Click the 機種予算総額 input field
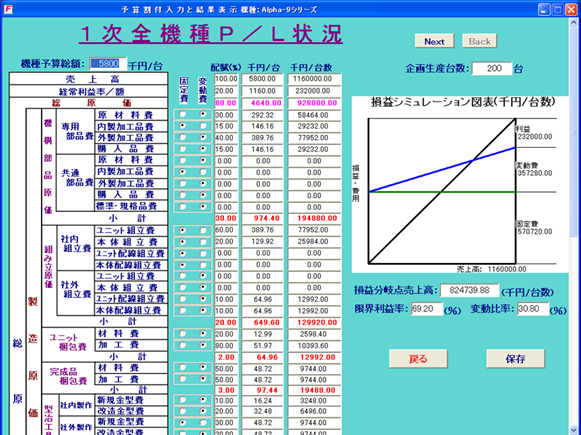 click(108, 64)
